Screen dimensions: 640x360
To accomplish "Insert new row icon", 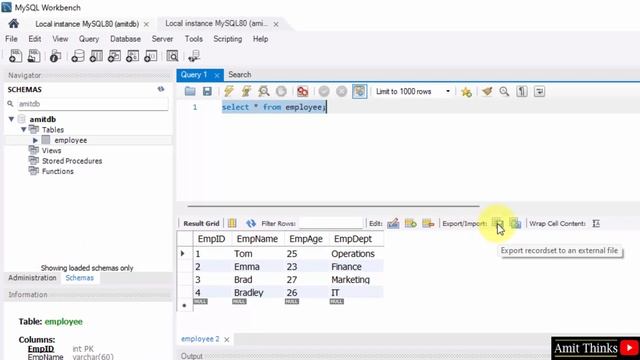I will 411,223.
